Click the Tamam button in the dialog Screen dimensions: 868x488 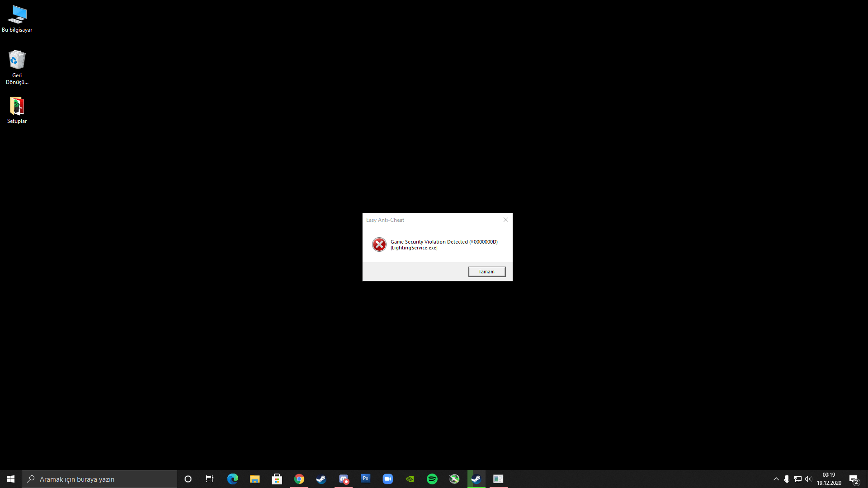click(x=486, y=272)
